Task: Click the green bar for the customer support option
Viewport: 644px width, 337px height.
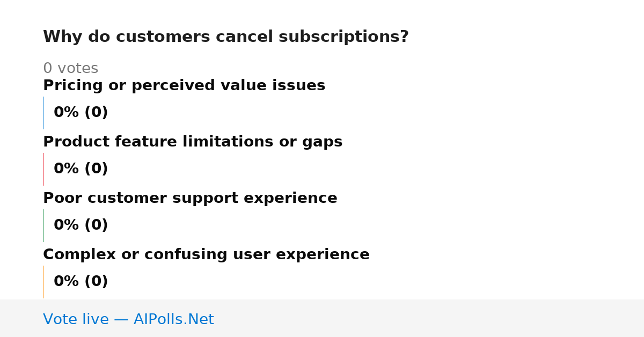Action: tap(43, 225)
